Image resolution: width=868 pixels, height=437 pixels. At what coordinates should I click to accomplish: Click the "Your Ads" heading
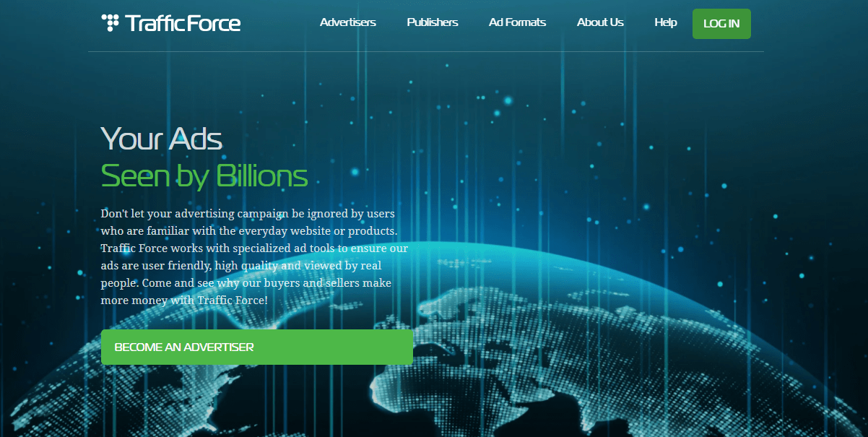(161, 139)
